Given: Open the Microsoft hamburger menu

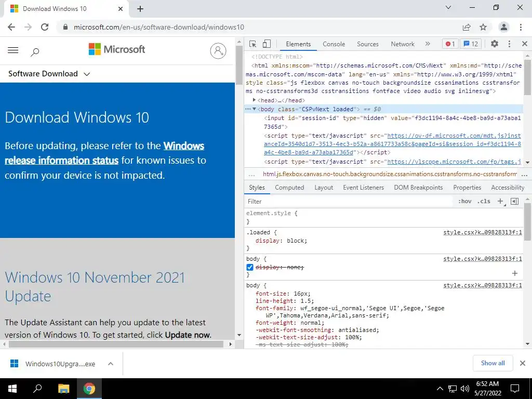Looking at the screenshot, I should click(13, 50).
